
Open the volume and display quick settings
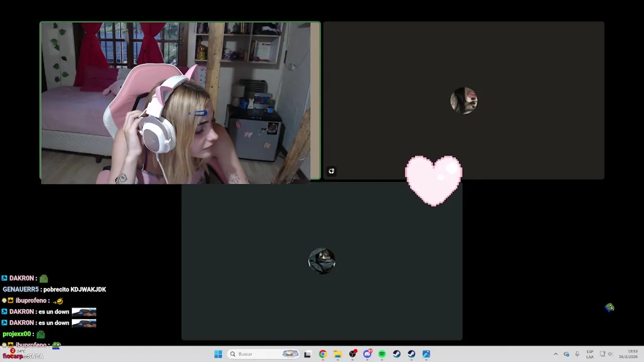(x=606, y=354)
